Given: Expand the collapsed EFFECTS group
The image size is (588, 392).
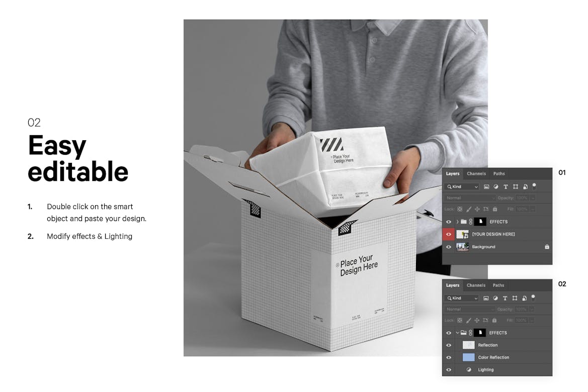Looking at the screenshot, I should pyautogui.click(x=458, y=222).
